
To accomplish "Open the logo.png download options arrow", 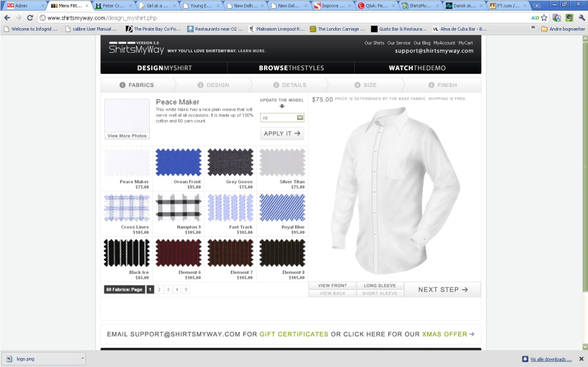I will [82, 359].
